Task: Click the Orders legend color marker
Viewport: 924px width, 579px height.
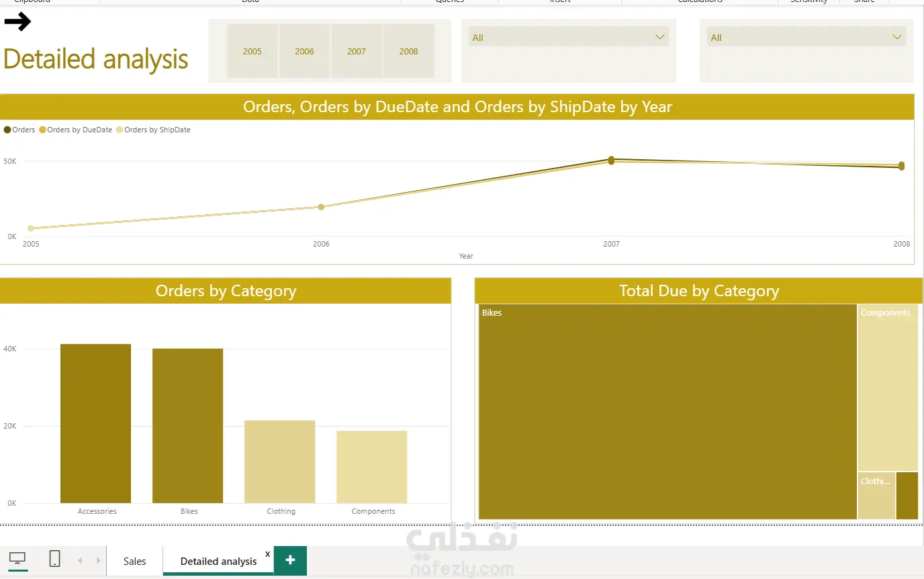Action: (x=7, y=130)
